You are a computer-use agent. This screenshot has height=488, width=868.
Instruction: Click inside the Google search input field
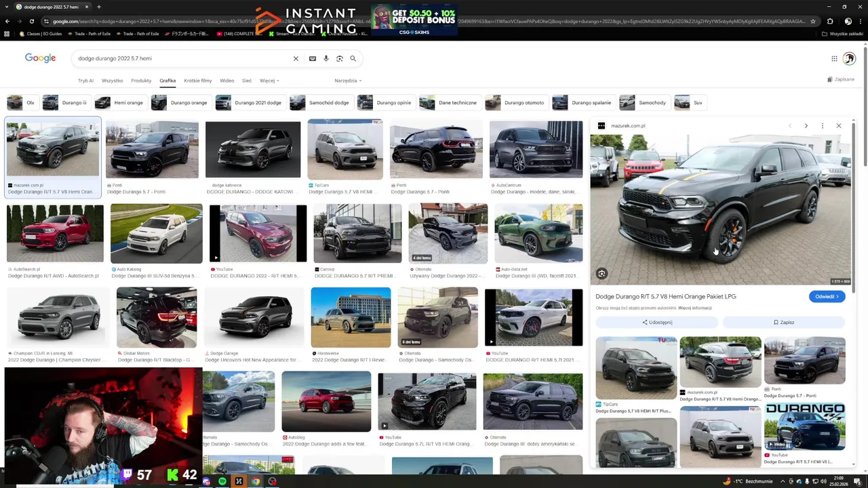coord(183,58)
